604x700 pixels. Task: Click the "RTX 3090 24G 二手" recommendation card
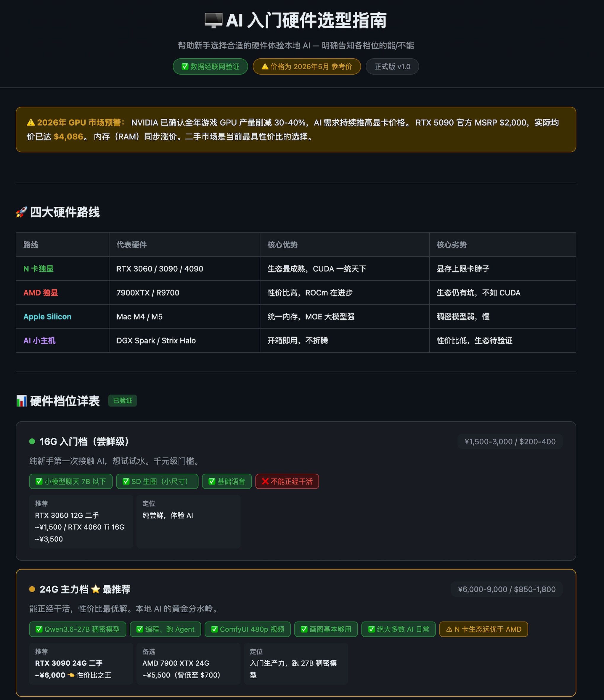(x=81, y=664)
